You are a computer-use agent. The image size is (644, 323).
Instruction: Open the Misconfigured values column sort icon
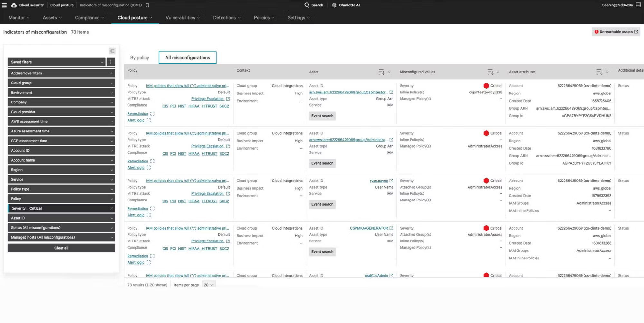[490, 72]
